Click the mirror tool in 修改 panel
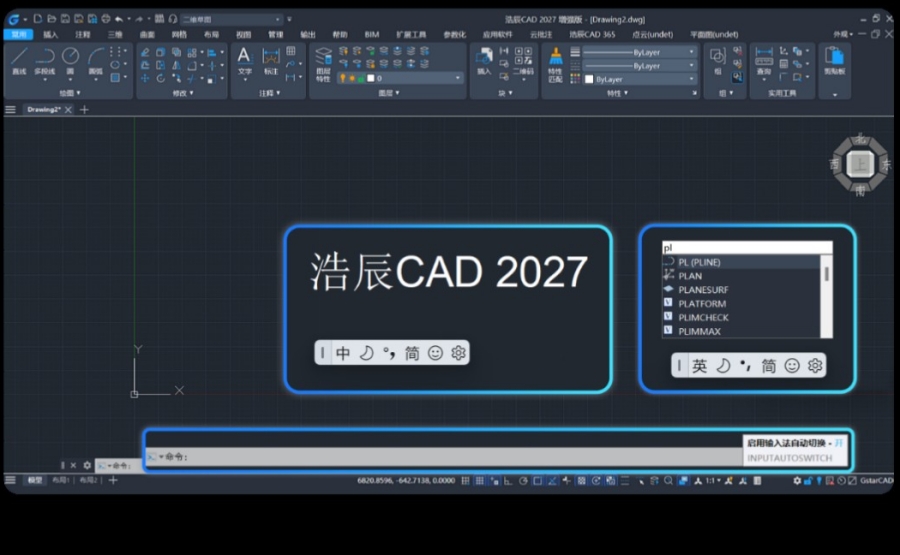Image resolution: width=900 pixels, height=555 pixels. tap(176, 65)
